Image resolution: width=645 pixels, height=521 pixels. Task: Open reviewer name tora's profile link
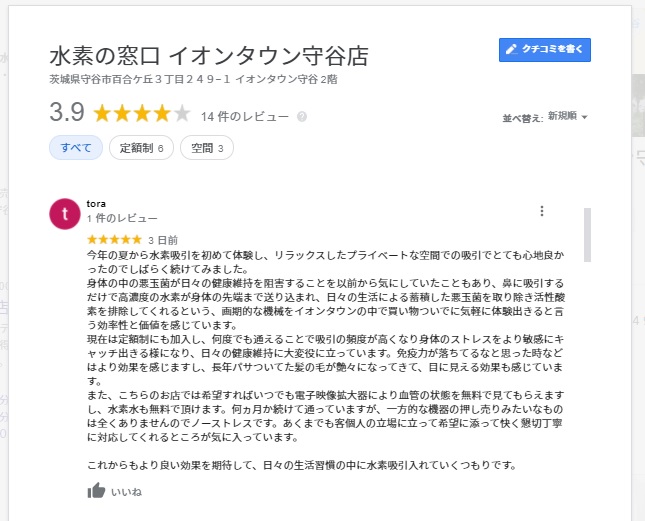[96, 203]
